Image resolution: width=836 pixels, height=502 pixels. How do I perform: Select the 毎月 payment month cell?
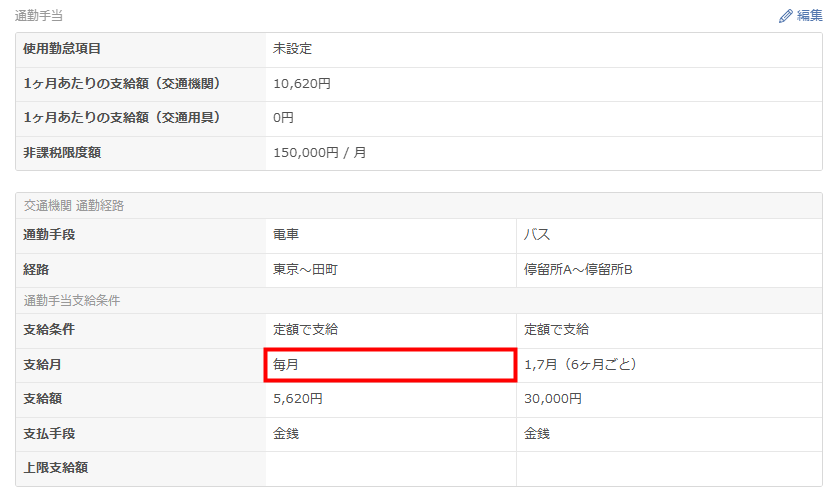point(390,365)
